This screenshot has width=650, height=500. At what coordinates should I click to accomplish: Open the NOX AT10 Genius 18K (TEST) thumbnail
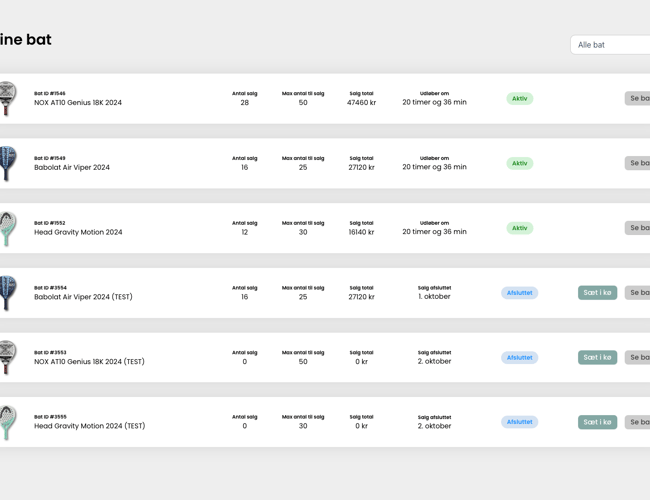point(8,358)
